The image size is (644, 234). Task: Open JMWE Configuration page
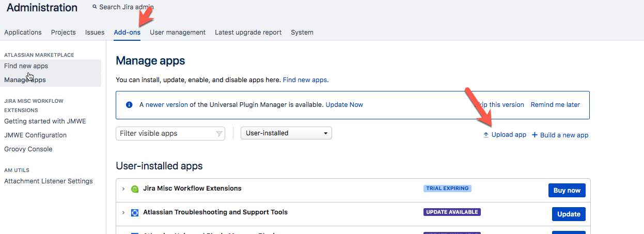[35, 135]
